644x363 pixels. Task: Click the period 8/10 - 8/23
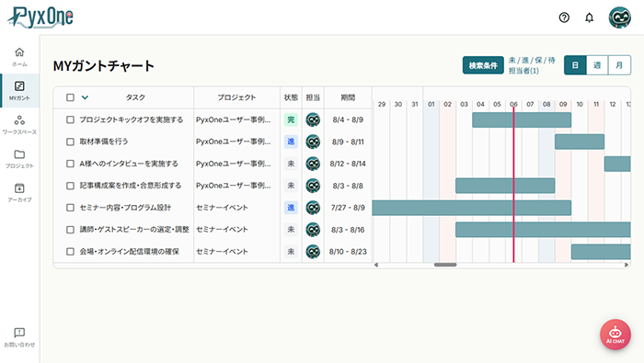348,252
